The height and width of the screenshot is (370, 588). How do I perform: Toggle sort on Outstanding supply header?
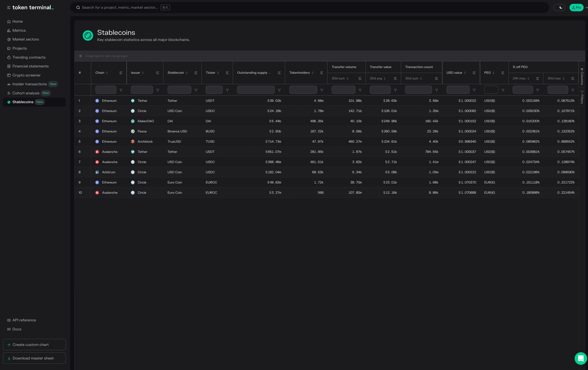(252, 73)
